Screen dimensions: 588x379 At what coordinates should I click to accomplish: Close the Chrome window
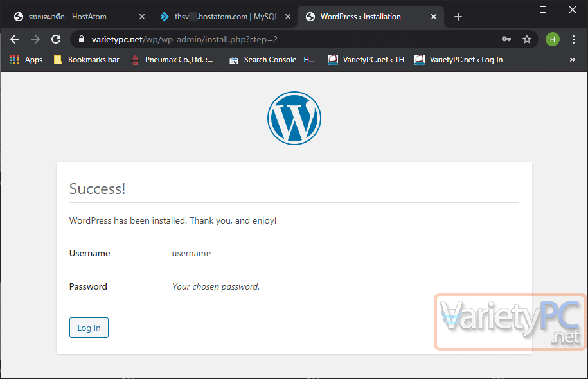pyautogui.click(x=572, y=10)
